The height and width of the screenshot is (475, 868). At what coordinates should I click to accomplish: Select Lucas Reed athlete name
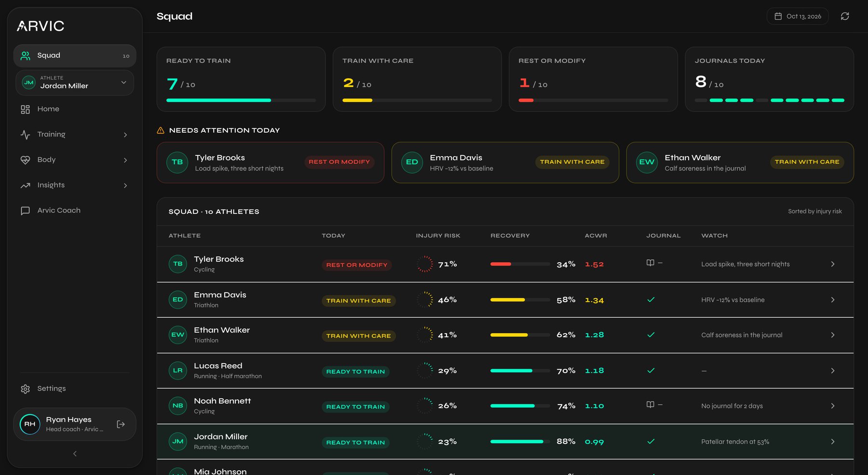tap(218, 366)
